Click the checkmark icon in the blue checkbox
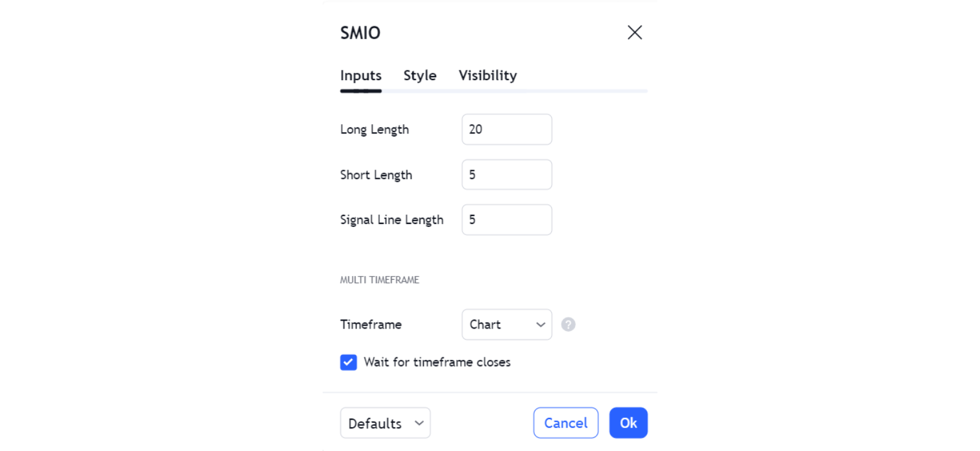This screenshot has height=451, width=980. (x=348, y=362)
